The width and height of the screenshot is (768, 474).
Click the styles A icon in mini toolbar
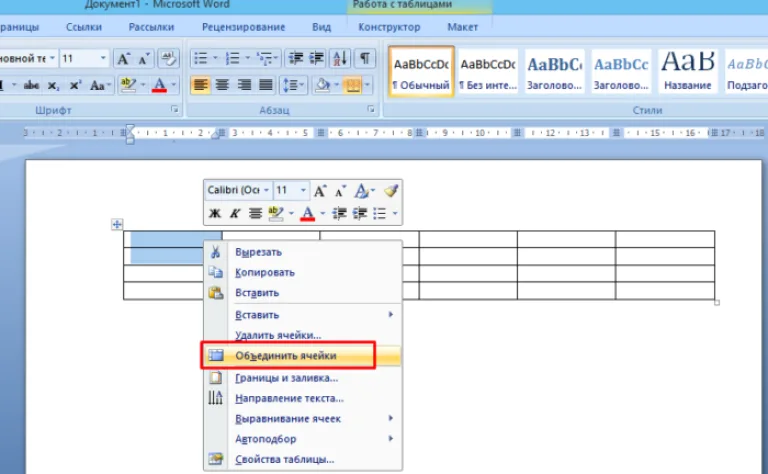click(x=361, y=191)
